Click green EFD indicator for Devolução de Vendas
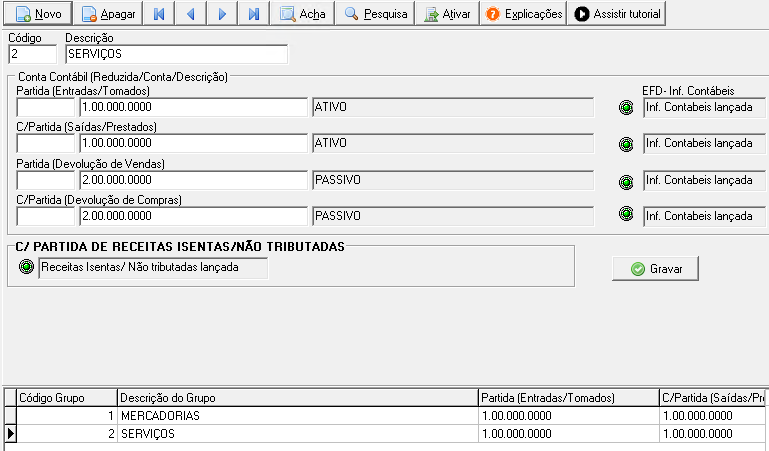 pyautogui.click(x=626, y=182)
